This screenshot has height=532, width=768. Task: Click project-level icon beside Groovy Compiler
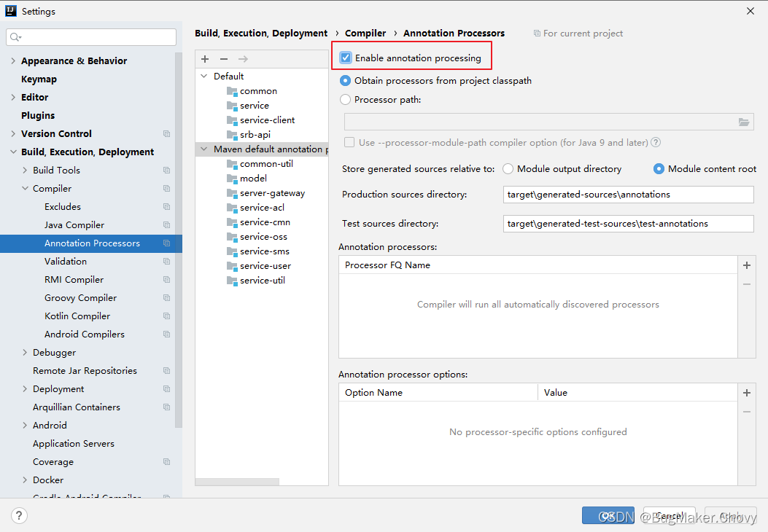[166, 298]
